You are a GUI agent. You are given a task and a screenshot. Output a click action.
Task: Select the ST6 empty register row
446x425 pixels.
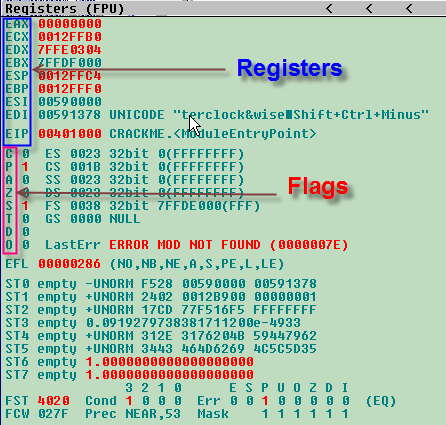click(x=129, y=362)
